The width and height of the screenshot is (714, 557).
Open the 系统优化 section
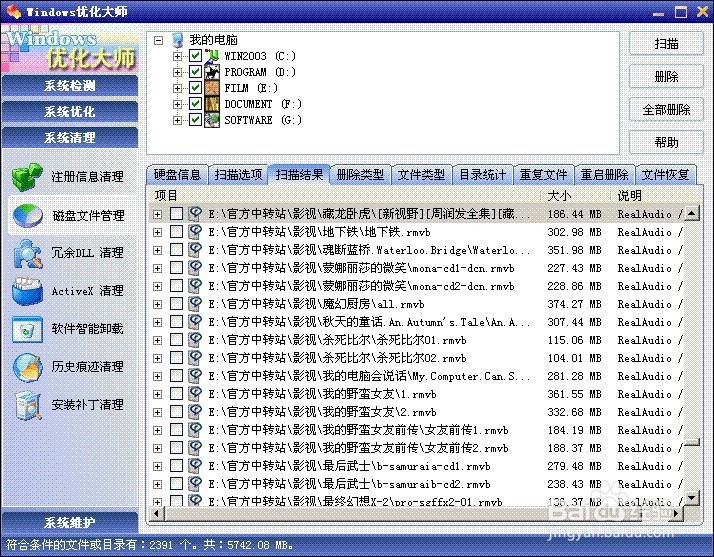(x=70, y=112)
